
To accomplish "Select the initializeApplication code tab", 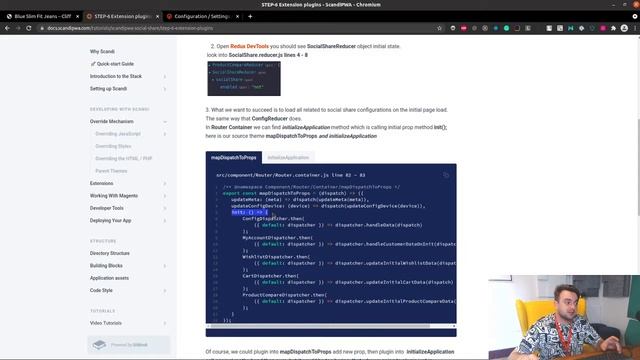I will pos(288,158).
